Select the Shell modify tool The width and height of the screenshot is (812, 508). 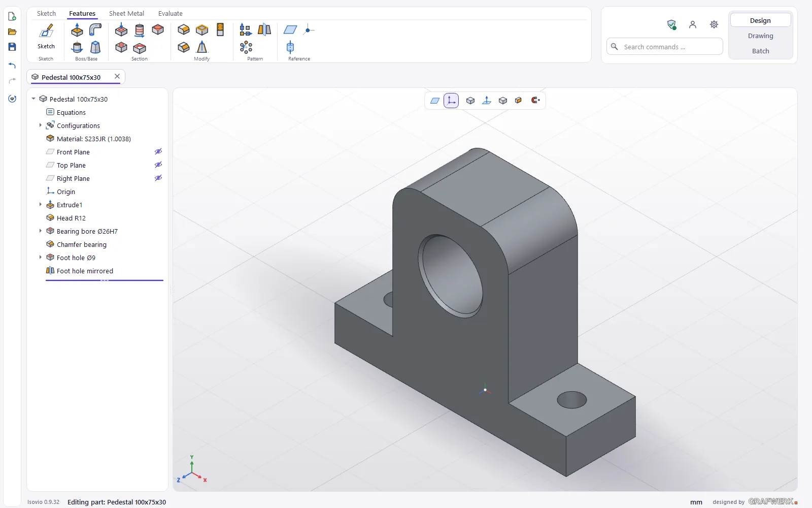(202, 30)
